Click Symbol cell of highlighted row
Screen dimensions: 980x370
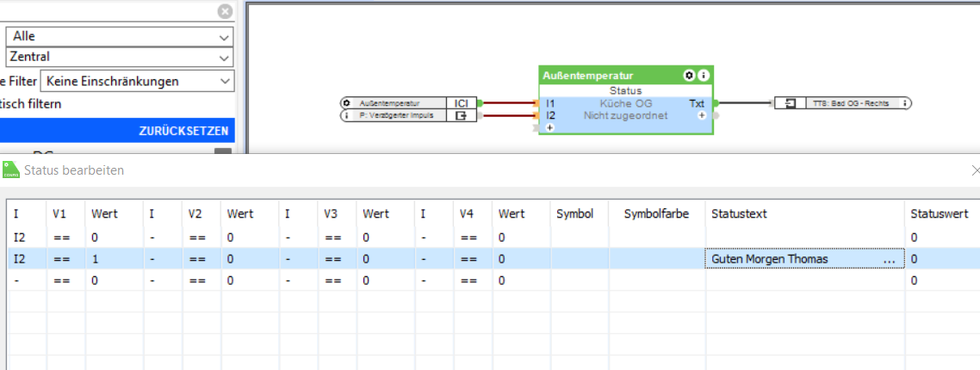[580, 259]
